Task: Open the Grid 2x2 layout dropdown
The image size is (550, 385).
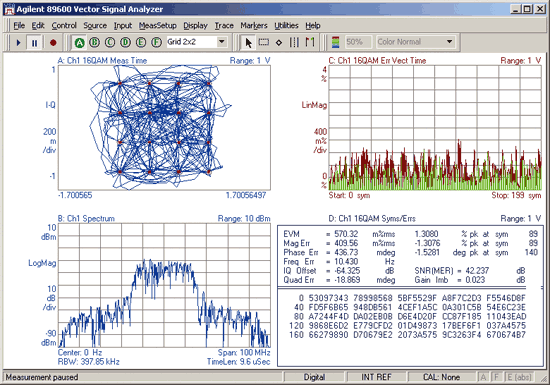Action: tap(222, 42)
